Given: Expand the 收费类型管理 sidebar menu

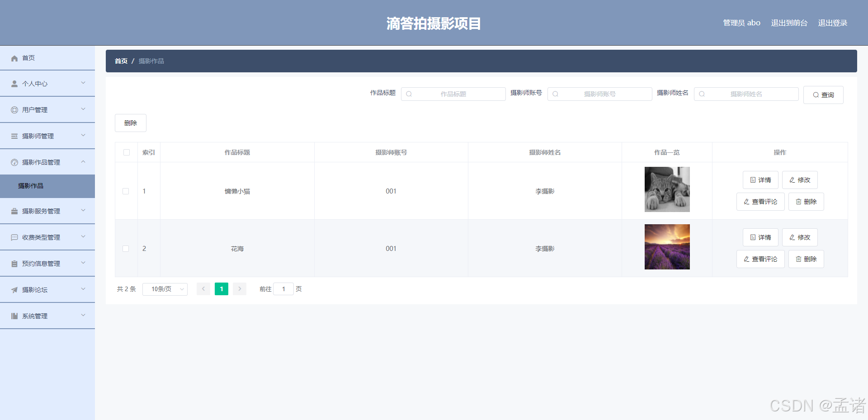Looking at the screenshot, I should click(x=41, y=237).
